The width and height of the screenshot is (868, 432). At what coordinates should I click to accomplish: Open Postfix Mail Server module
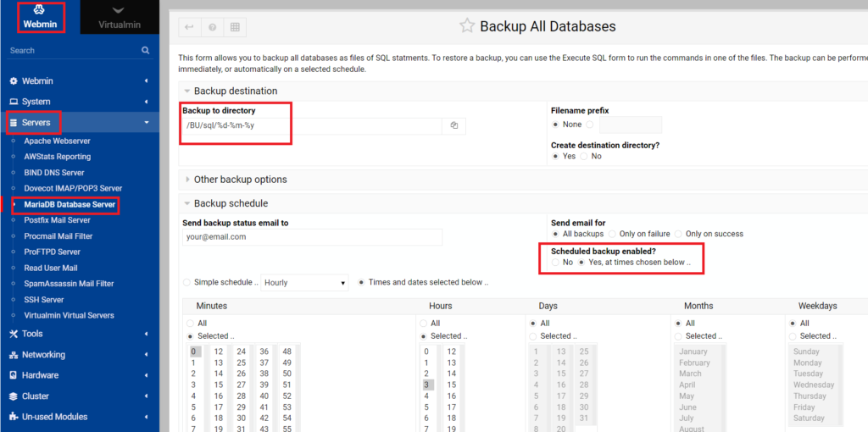pyautogui.click(x=57, y=220)
